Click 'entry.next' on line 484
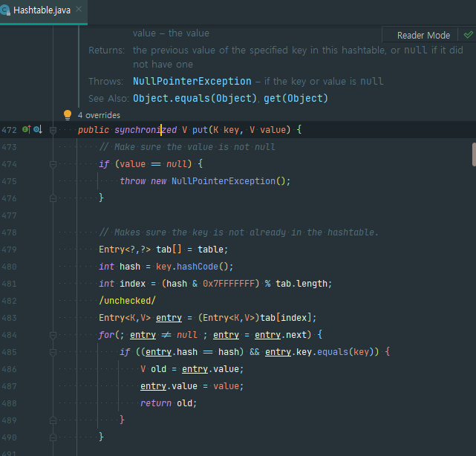The image size is (476, 456). (x=281, y=335)
